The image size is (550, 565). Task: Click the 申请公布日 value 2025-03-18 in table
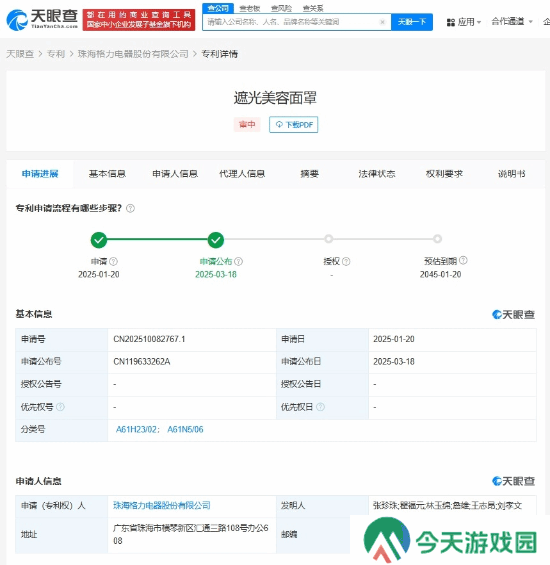click(x=394, y=361)
